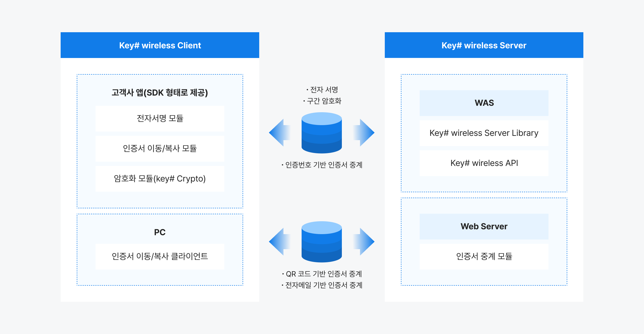Viewport: 644px width, 334px height.
Task: Click the Web Server heading block
Action: pyautogui.click(x=484, y=226)
